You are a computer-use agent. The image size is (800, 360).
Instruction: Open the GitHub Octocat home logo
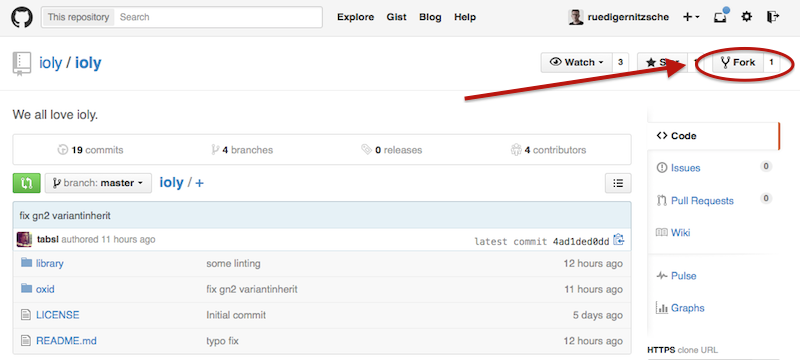click(21, 17)
